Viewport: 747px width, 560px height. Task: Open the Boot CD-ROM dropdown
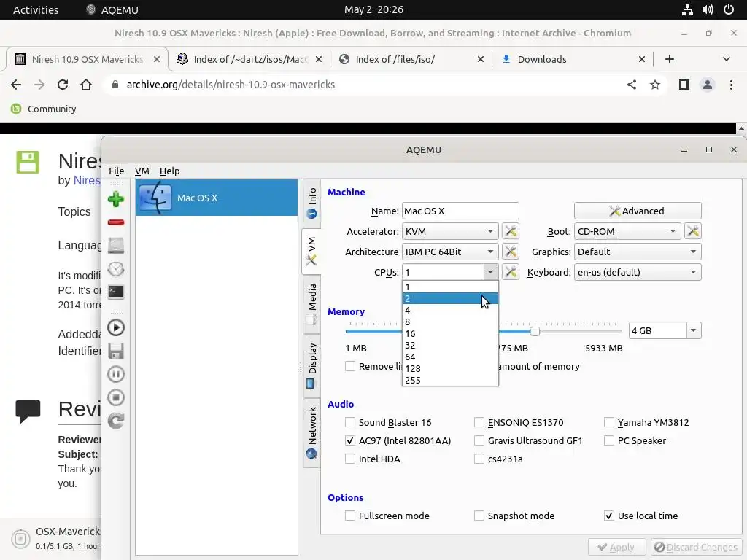pos(627,231)
